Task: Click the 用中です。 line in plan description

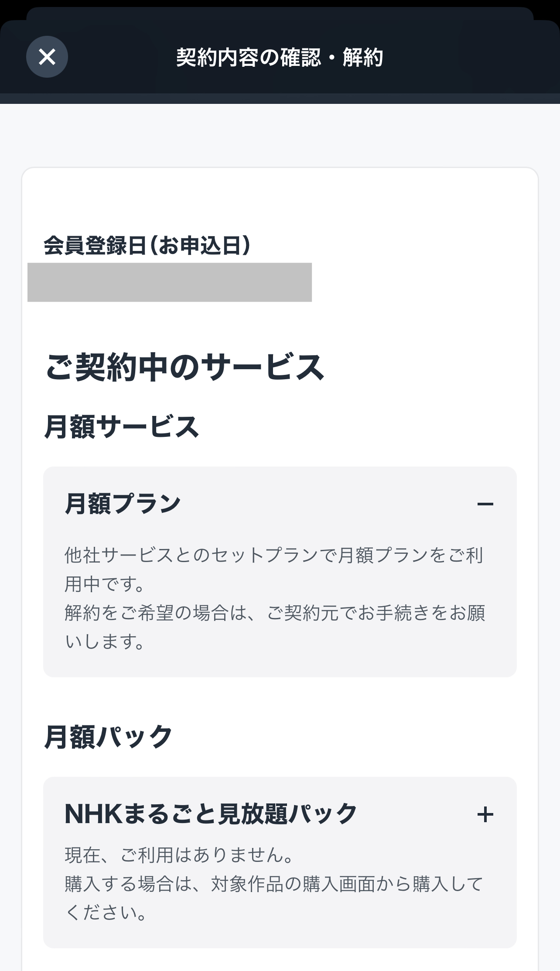Action: click(105, 584)
